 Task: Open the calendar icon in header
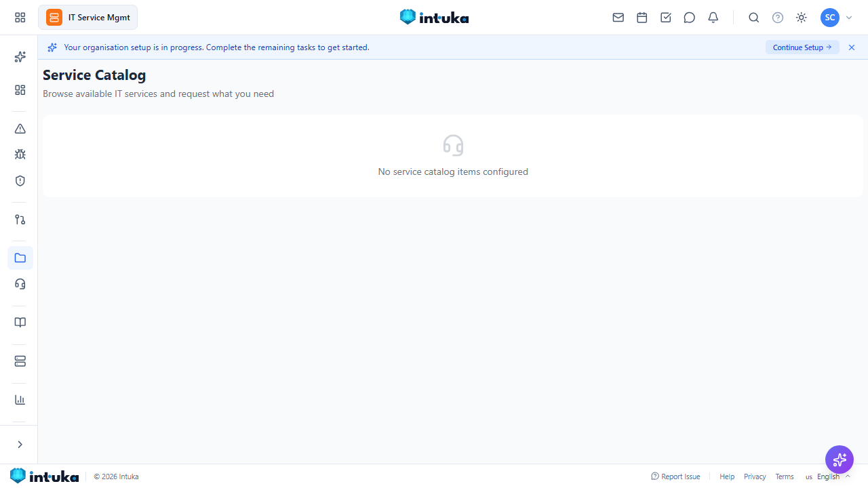642,18
